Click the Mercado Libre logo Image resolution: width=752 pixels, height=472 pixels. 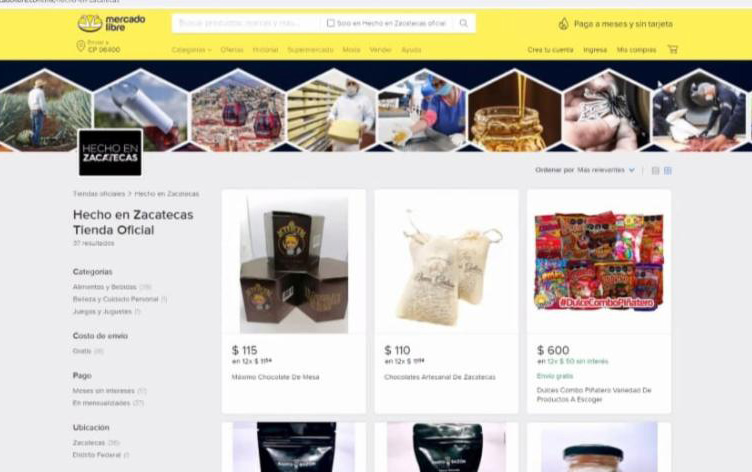[x=111, y=23]
